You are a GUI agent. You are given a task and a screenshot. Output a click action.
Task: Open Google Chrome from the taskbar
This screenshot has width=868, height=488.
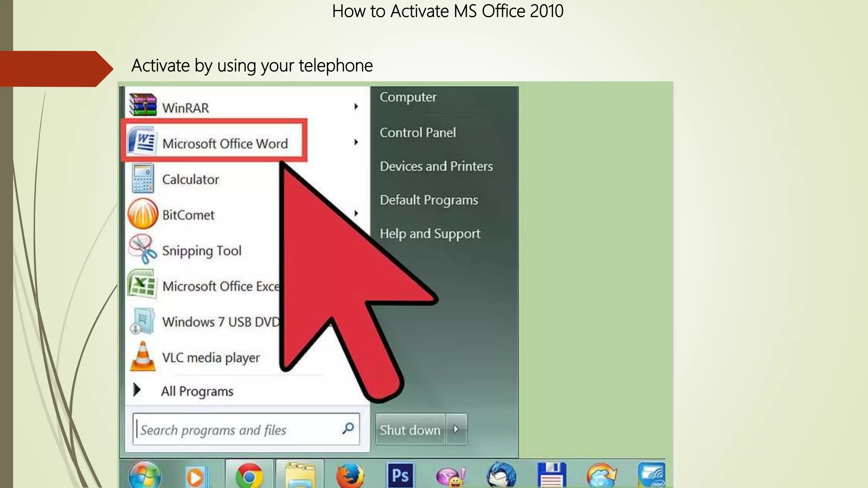249,476
